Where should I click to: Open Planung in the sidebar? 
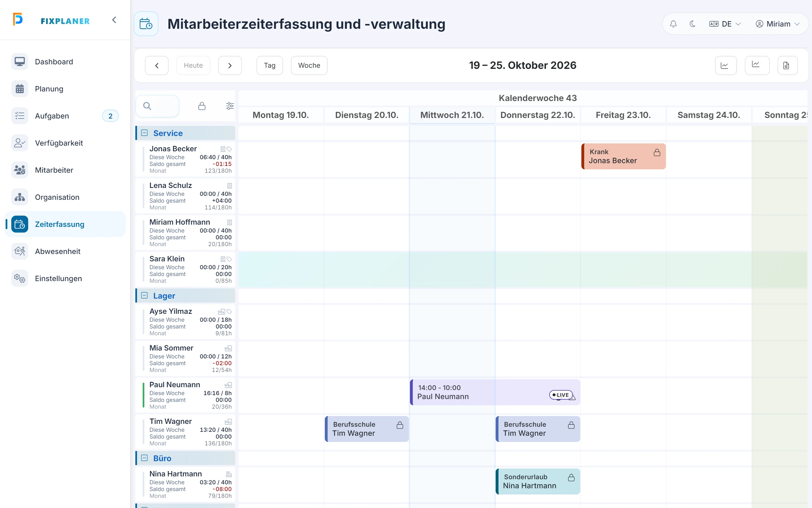[x=65, y=89]
